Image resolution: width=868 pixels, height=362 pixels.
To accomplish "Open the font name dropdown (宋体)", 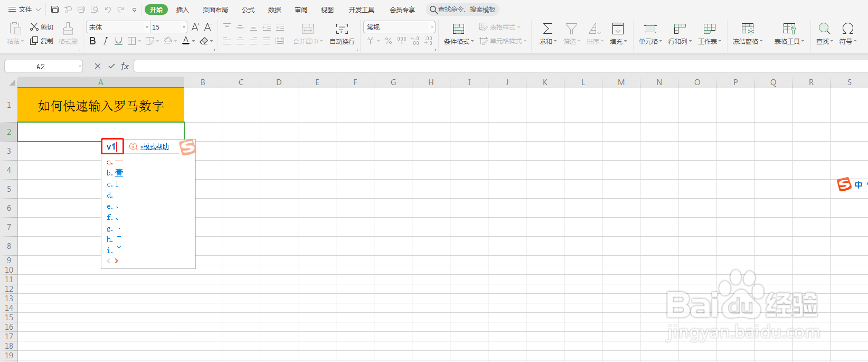I will [147, 27].
